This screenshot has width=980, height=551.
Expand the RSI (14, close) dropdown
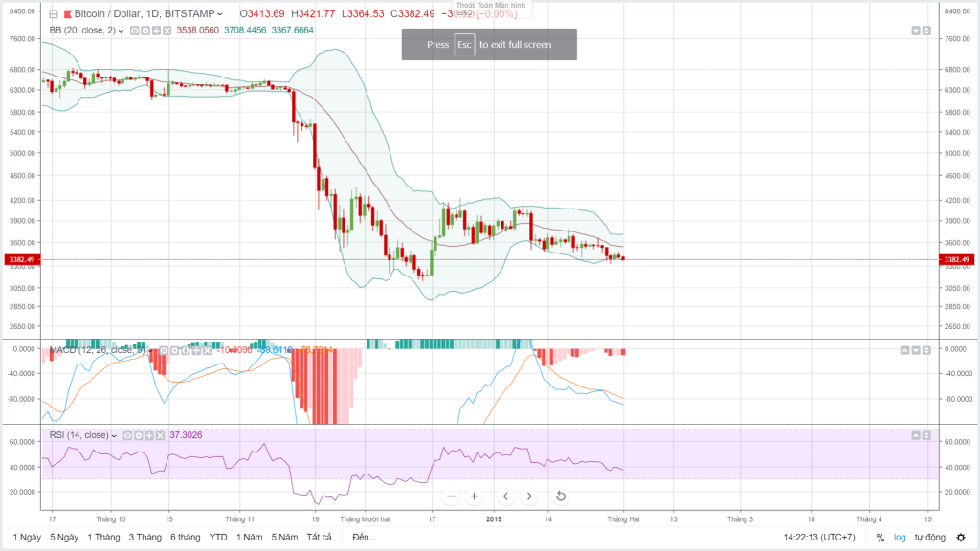114,435
